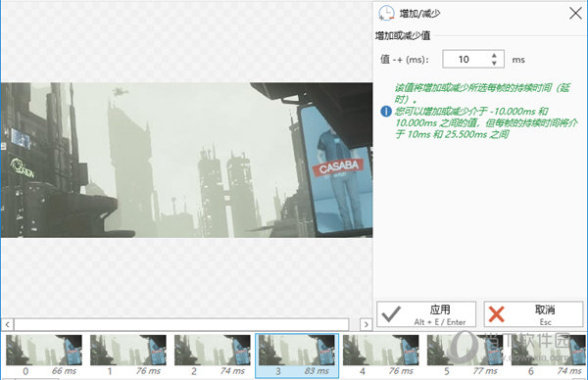Click the '66 ms' delay label
The image size is (588, 380).
tap(64, 371)
